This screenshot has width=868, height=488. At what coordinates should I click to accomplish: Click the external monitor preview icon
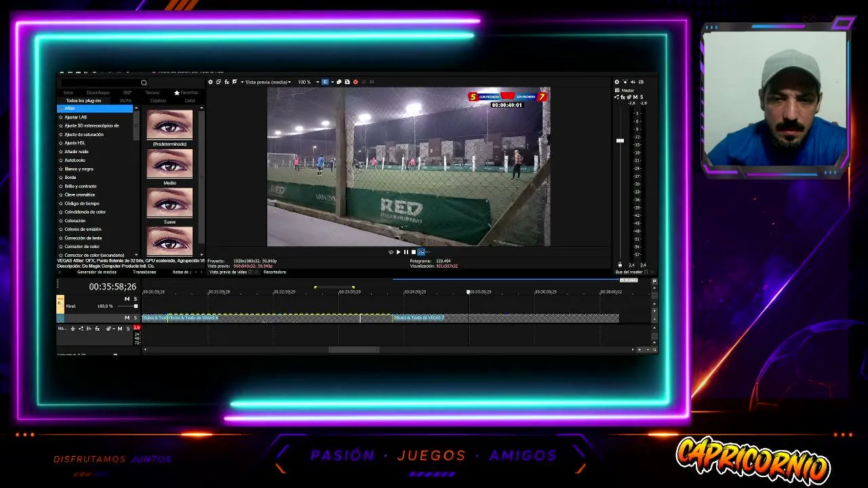(218, 82)
